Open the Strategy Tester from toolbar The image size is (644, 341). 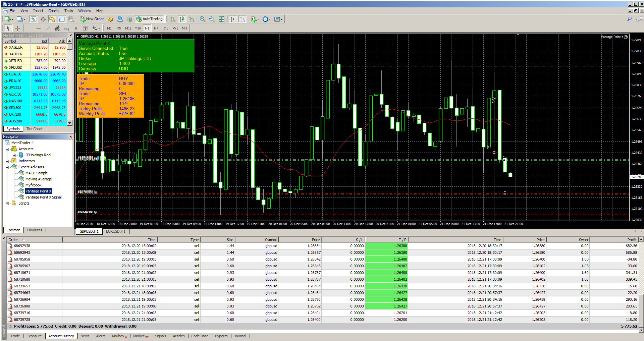[x=71, y=19]
